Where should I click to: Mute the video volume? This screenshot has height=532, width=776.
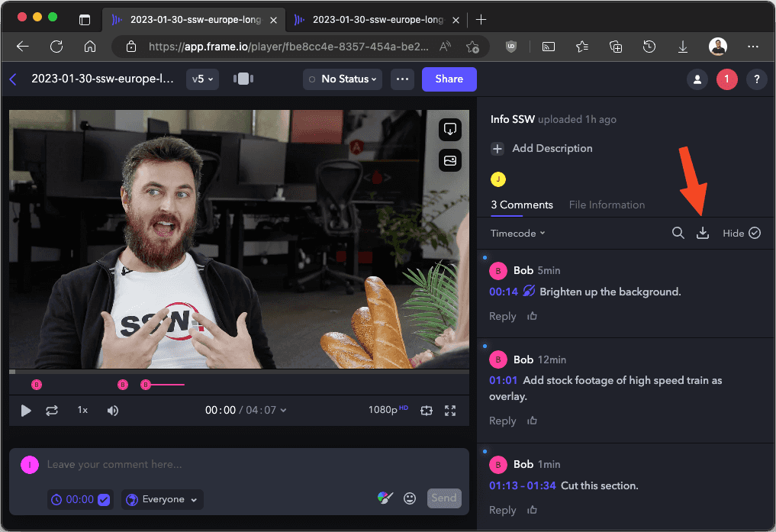pos(113,411)
